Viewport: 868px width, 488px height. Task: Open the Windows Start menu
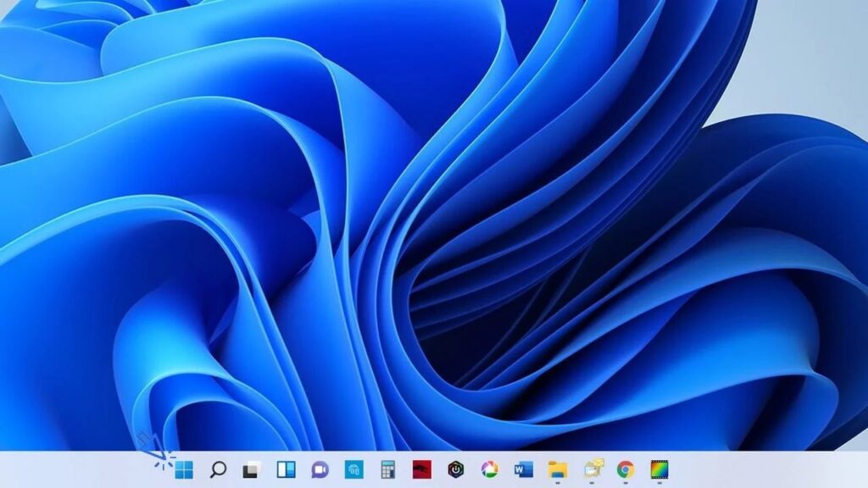point(184,469)
